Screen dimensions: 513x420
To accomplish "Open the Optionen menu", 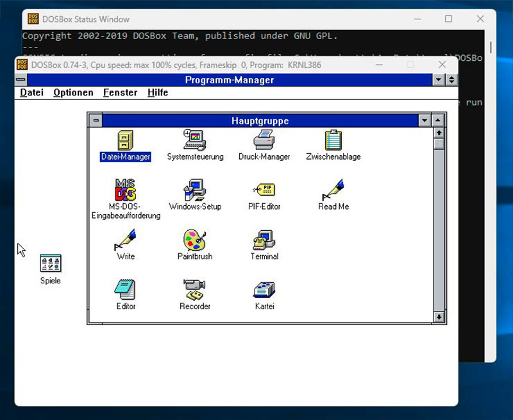I will coord(72,92).
